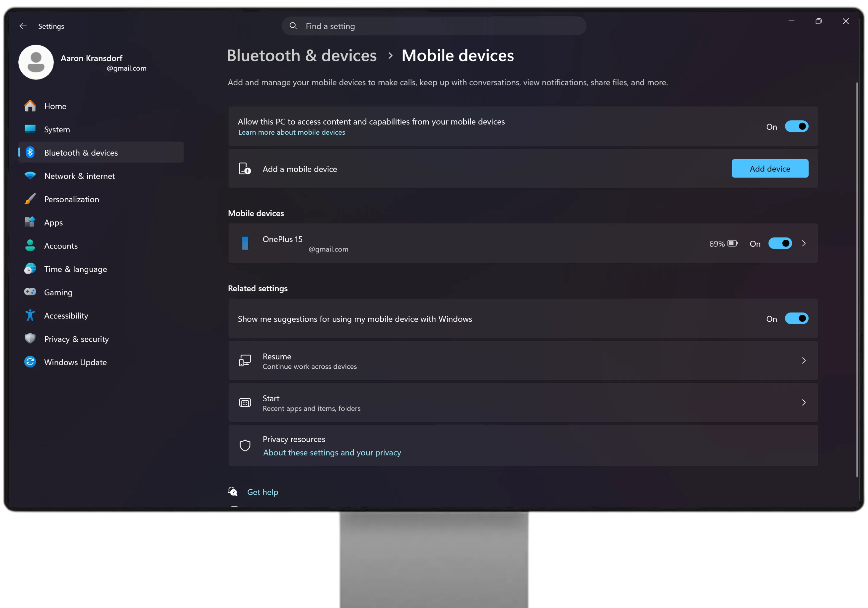Click the OnePlus 15 phone icon
Image resolution: width=868 pixels, height=608 pixels.
245,243
